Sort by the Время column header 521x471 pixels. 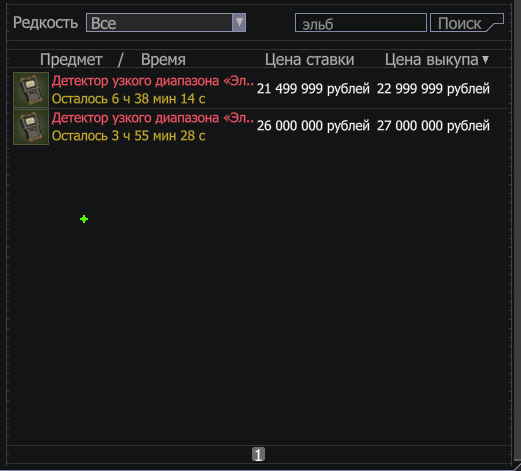point(163,60)
